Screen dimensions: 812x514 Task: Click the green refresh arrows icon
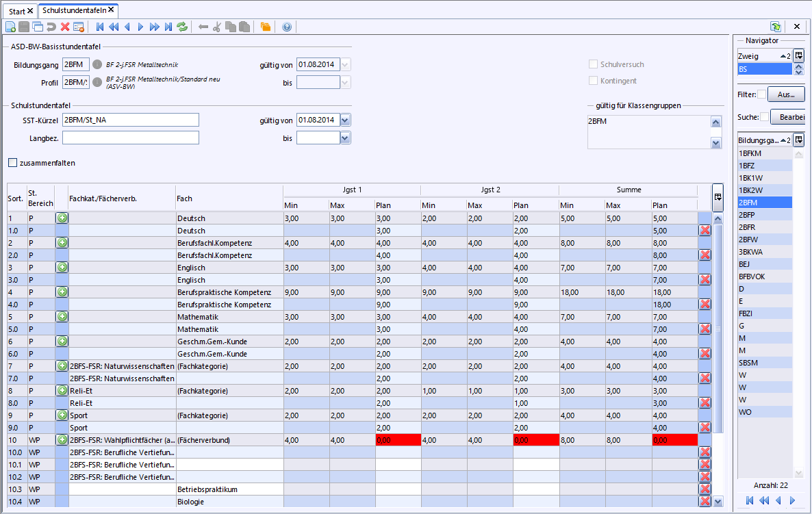point(182,27)
